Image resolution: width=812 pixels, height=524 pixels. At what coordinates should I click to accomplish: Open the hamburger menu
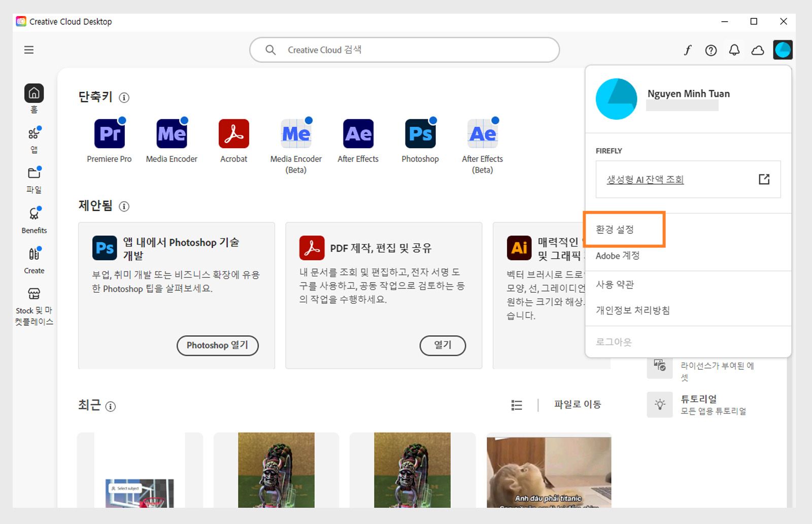pyautogui.click(x=29, y=50)
